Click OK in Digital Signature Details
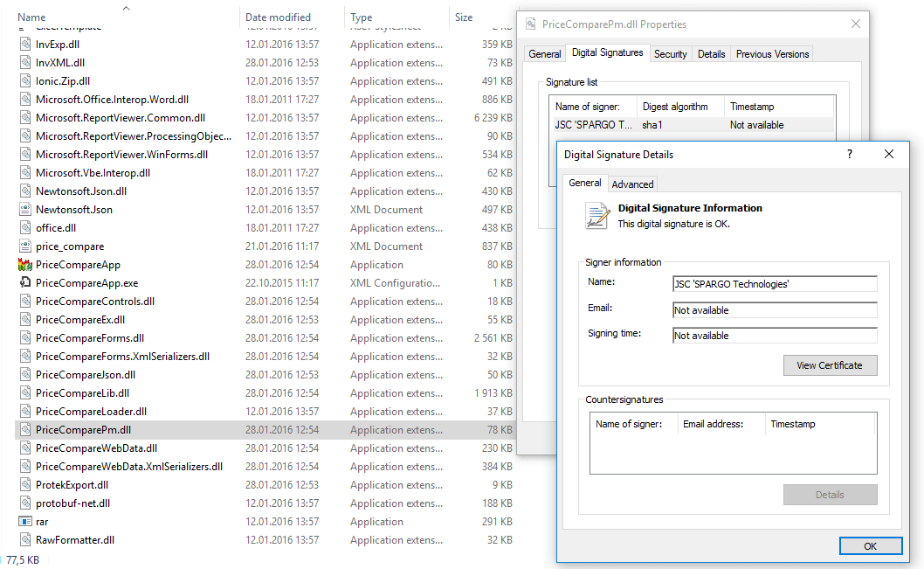Screen dimensions: 924x569 click(x=871, y=546)
